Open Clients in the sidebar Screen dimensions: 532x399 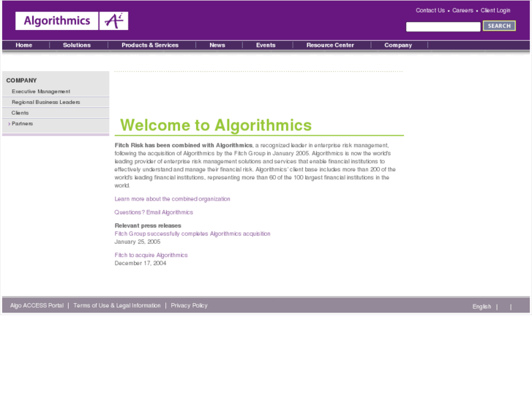point(20,113)
